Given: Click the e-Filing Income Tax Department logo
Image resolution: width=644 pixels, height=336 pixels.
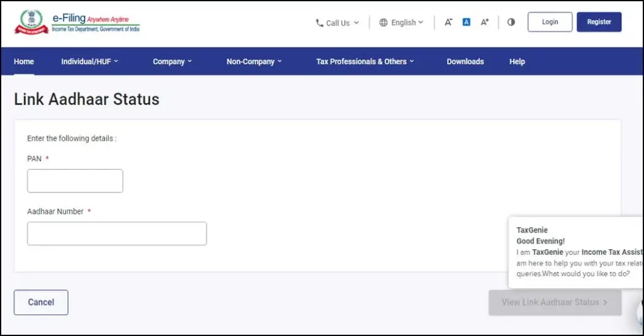Looking at the screenshot, I should point(77,23).
